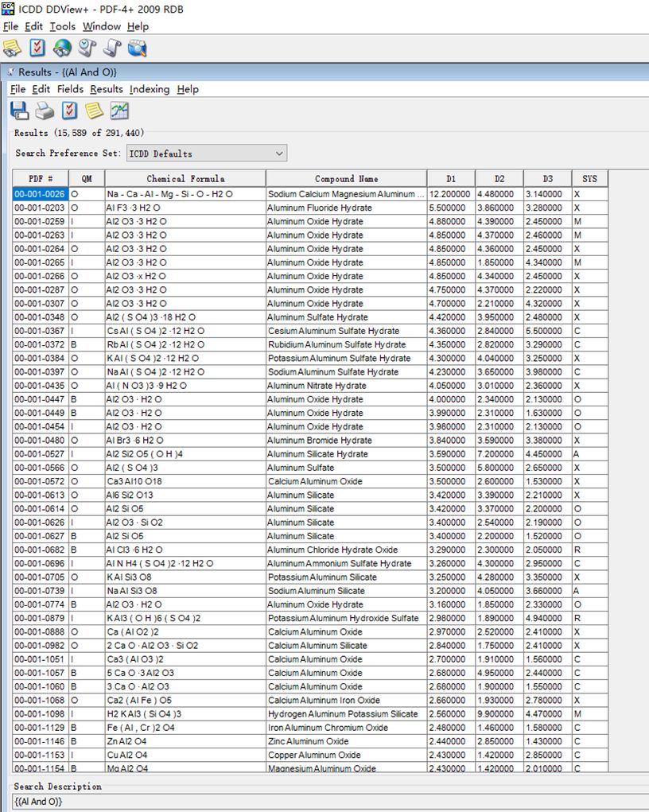
Task: Open the scroll with clock history icon
Action: click(x=87, y=49)
